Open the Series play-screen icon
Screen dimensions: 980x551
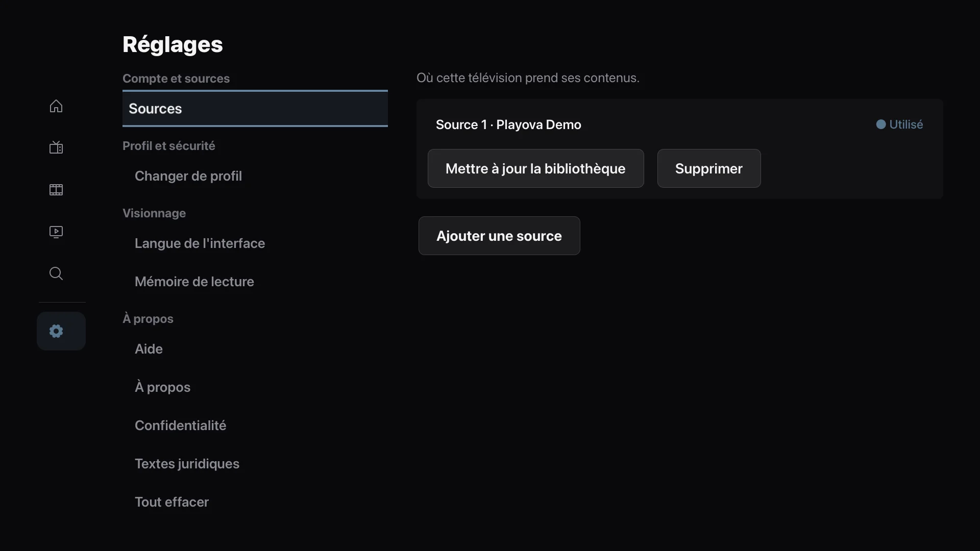point(56,232)
